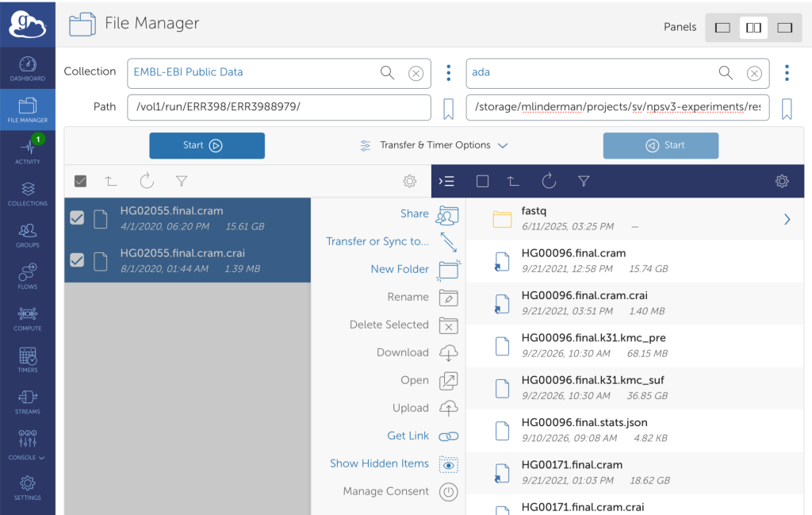812x515 pixels.
Task: Open Streams in sidebar
Action: (x=28, y=402)
